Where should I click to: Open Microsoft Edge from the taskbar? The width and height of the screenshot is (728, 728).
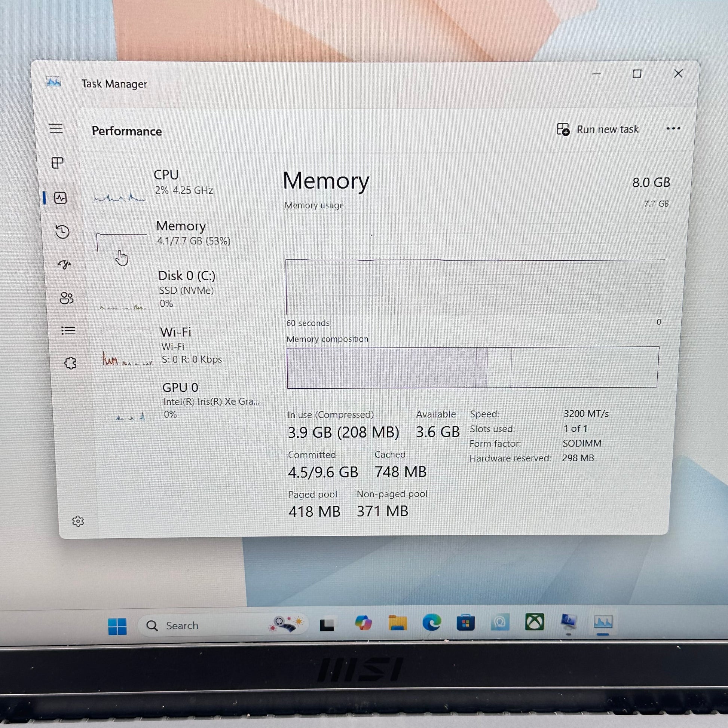point(431,623)
